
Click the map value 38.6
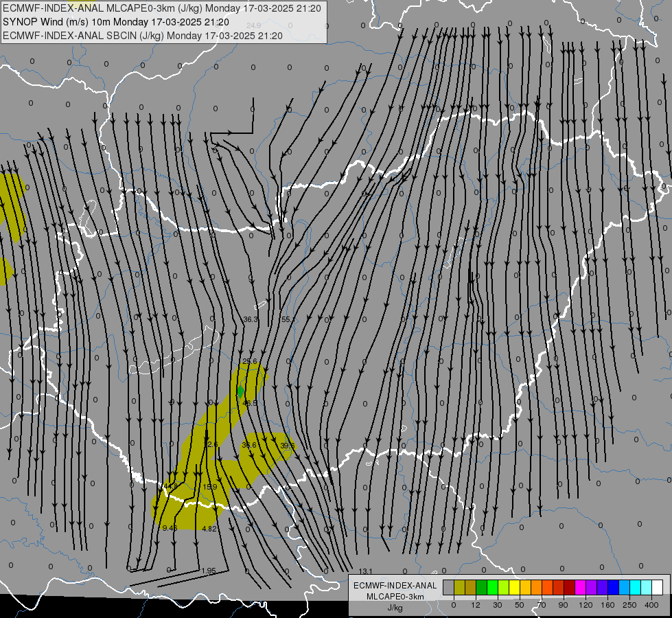coord(249,445)
